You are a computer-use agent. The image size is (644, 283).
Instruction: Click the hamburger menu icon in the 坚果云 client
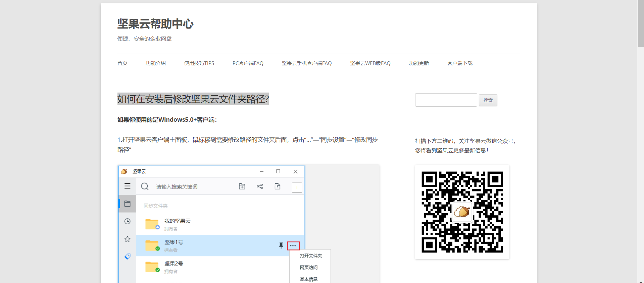(128, 186)
